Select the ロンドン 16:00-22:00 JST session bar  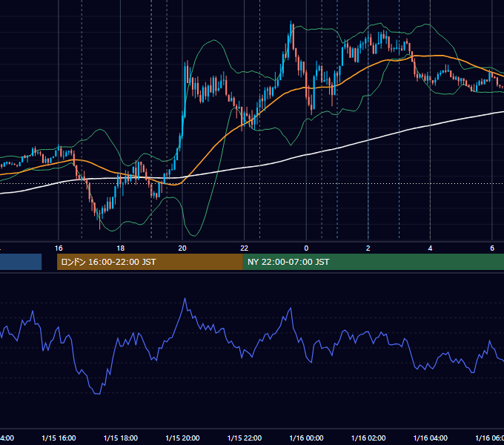150,262
